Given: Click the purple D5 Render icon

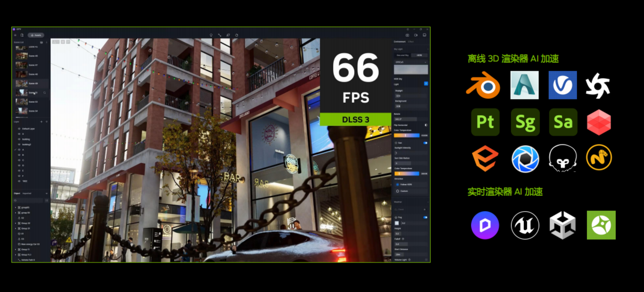Looking at the screenshot, I should (x=485, y=225).
